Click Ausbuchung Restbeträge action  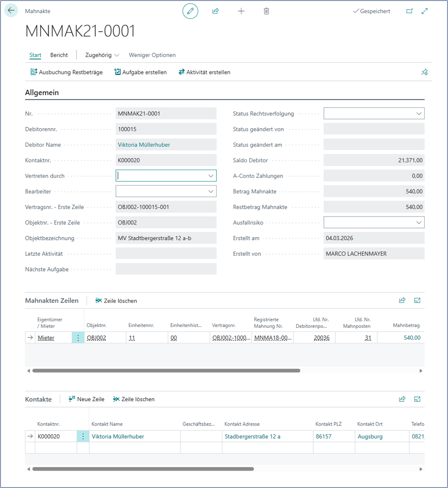tap(67, 72)
